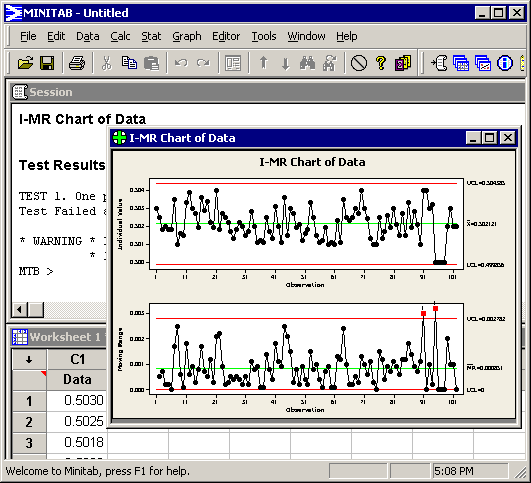This screenshot has width=531, height=483.
Task: Show Session window via scroll-arrow icon
Action: pos(439,63)
